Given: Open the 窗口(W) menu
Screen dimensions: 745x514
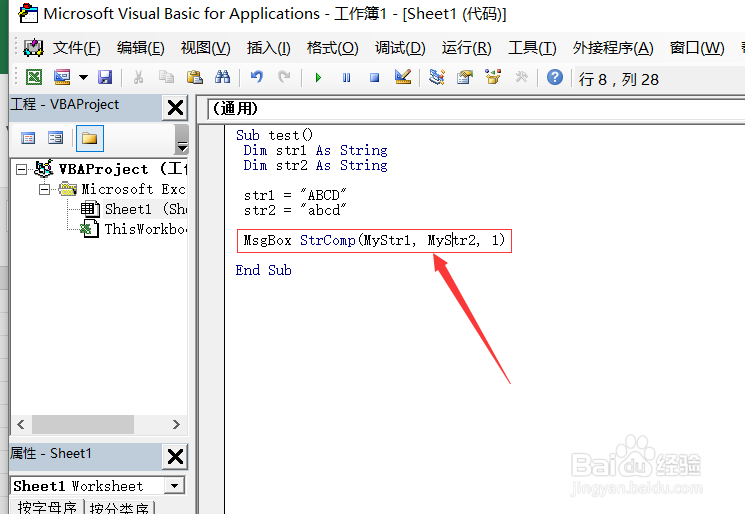Looking at the screenshot, I should pos(697,48).
